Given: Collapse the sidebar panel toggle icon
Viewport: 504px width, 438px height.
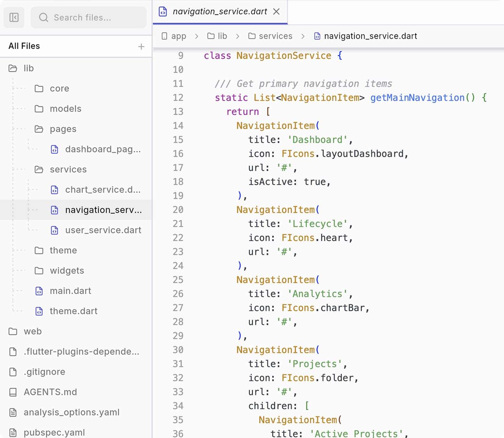Looking at the screenshot, I should click(x=14, y=17).
